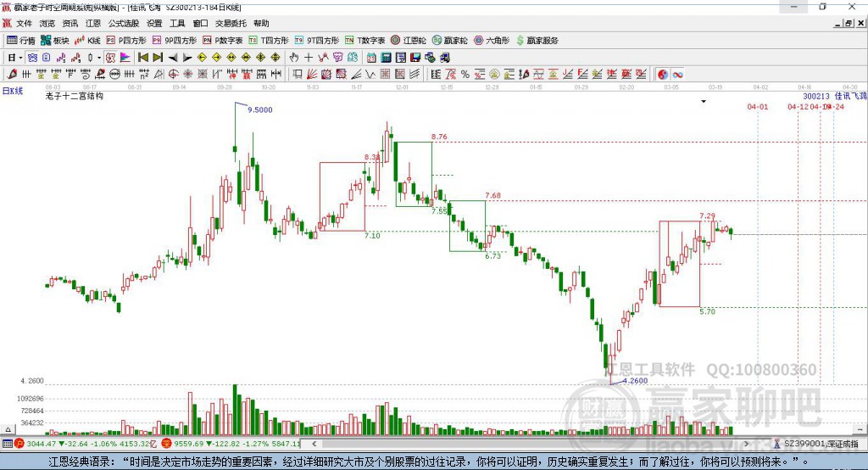Click the 上证 index 3044.47 status entry
This screenshot has width=868, height=470.
84,444
